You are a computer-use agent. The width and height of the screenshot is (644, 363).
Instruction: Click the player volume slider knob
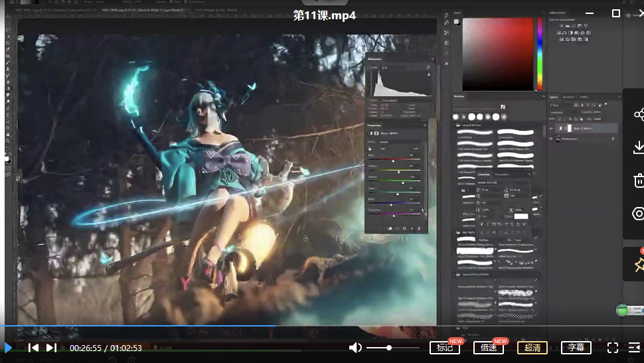[x=389, y=348]
